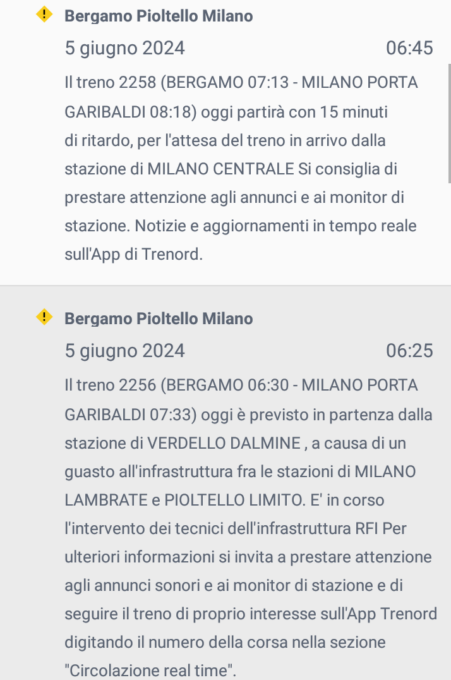Click the words MILANO CENTRALE in the delay notice
The width and height of the screenshot is (451, 680).
pyautogui.click(x=221, y=169)
